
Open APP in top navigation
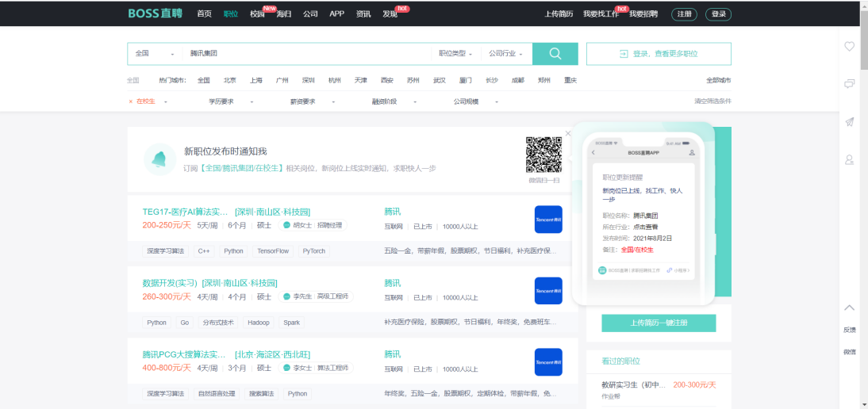point(337,13)
